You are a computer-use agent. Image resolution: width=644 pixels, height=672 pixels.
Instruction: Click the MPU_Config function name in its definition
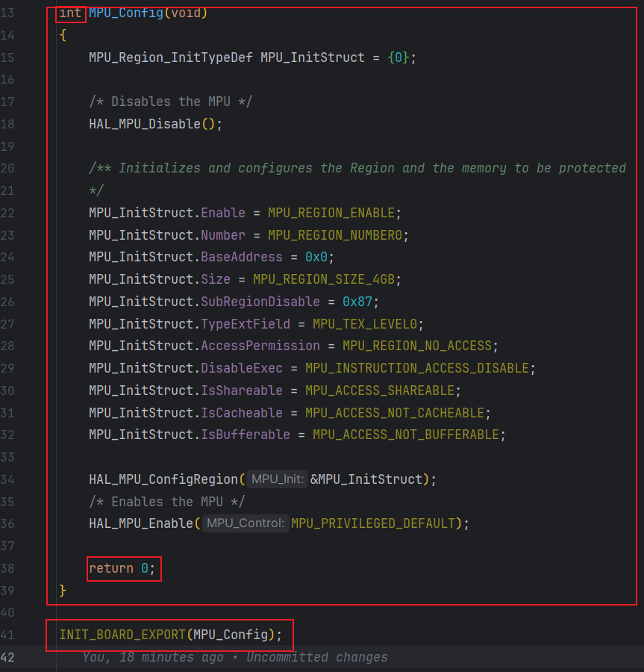125,13
